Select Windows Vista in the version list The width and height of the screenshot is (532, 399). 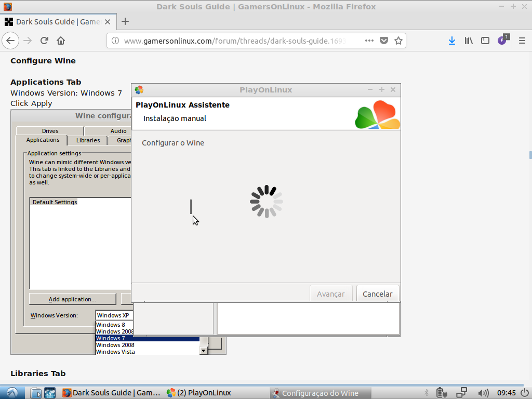pyautogui.click(x=148, y=352)
